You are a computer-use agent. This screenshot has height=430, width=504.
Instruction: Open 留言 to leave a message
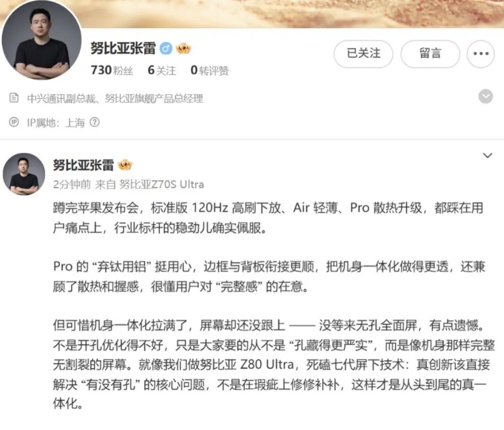tap(430, 54)
